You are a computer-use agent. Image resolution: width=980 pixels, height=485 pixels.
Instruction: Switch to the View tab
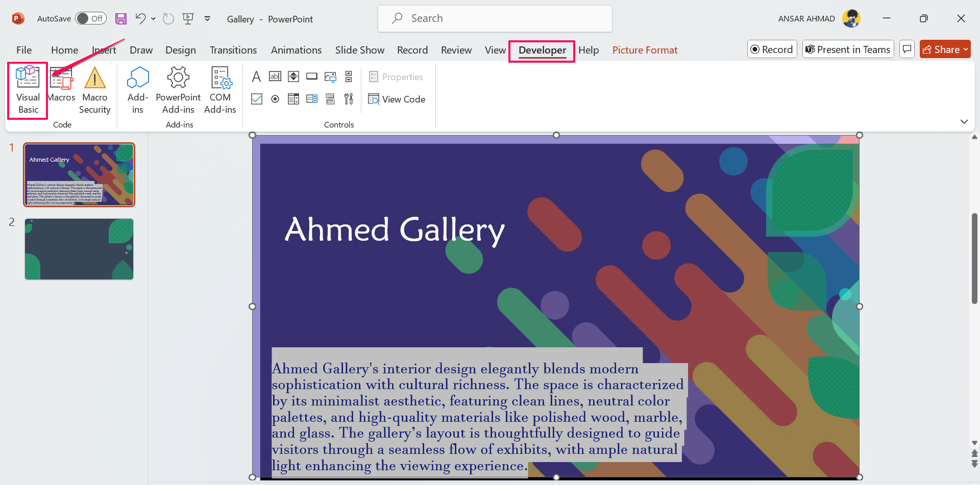tap(495, 50)
